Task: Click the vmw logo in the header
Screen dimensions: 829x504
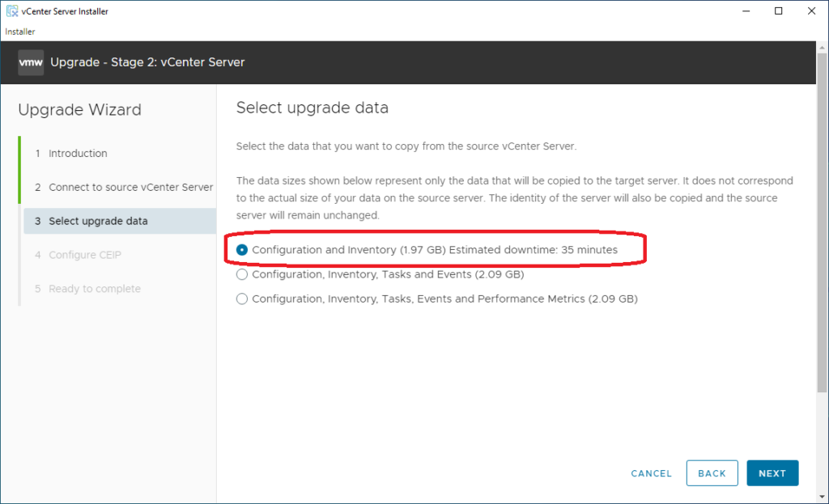Action: pos(31,62)
